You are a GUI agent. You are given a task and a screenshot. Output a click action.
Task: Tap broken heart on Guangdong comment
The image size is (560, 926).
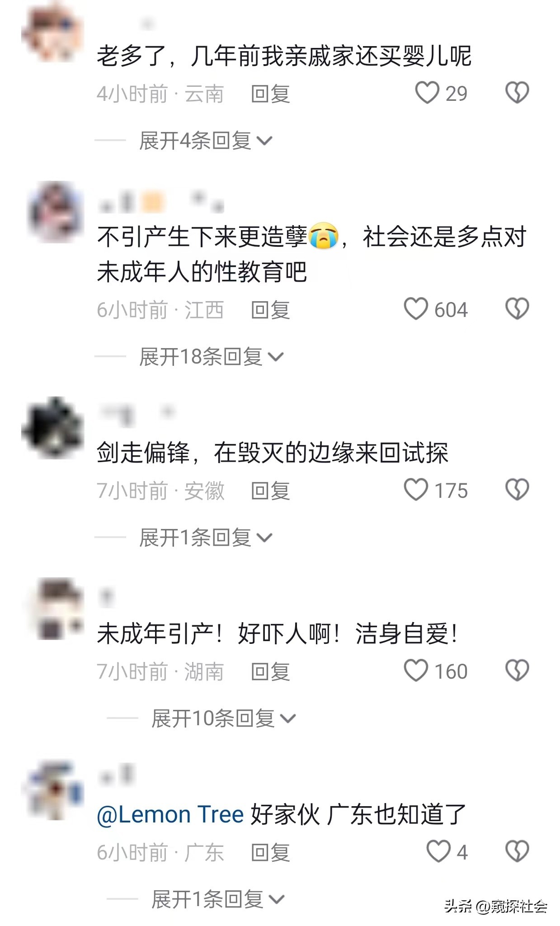[517, 852]
